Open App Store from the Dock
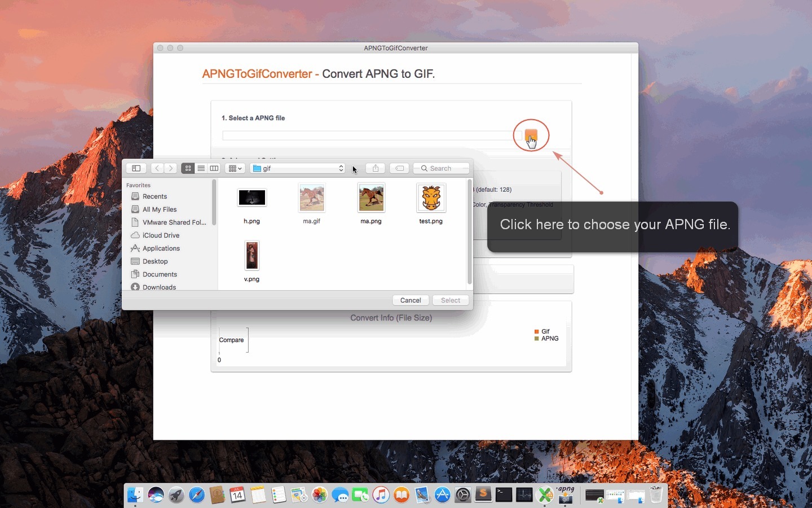812x508 pixels. pyautogui.click(x=443, y=495)
